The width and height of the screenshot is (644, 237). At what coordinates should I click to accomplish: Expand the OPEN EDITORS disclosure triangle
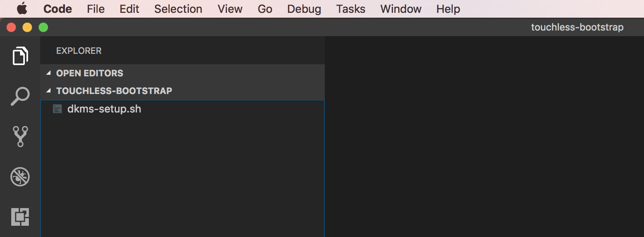pyautogui.click(x=49, y=73)
